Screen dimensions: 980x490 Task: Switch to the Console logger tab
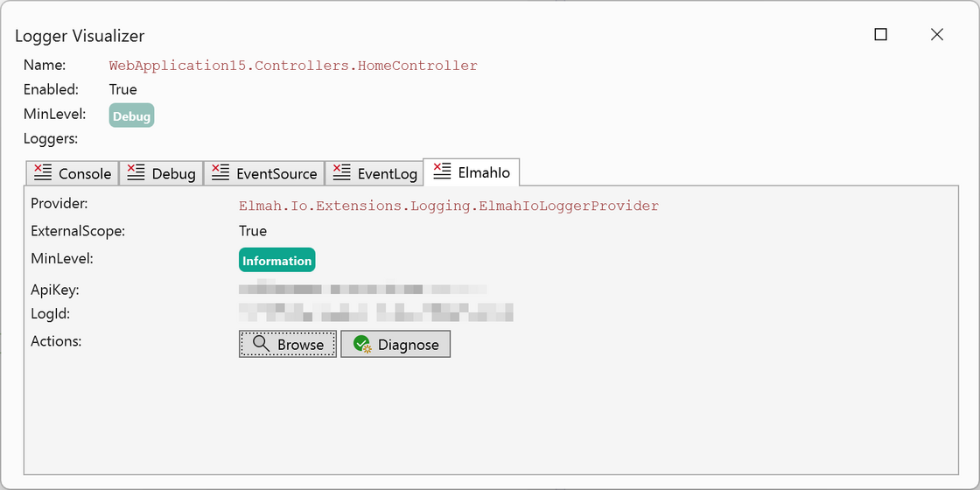[72, 173]
